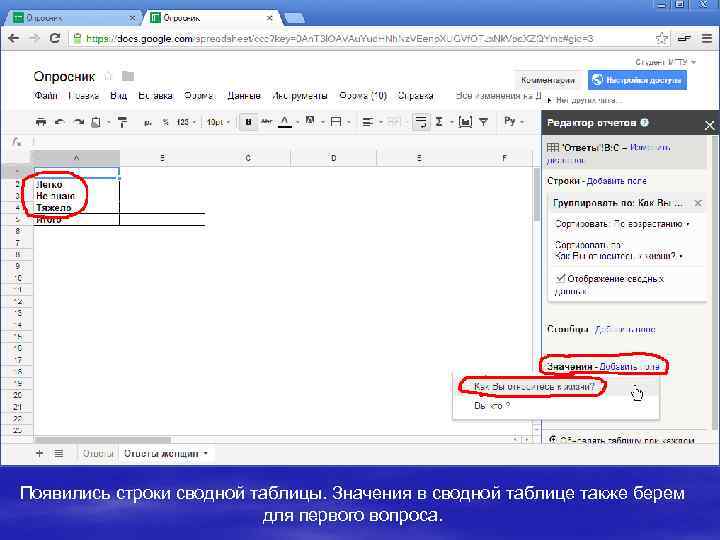The image size is (720, 540).
Task: Open the all sheets list icon
Action: [59, 453]
